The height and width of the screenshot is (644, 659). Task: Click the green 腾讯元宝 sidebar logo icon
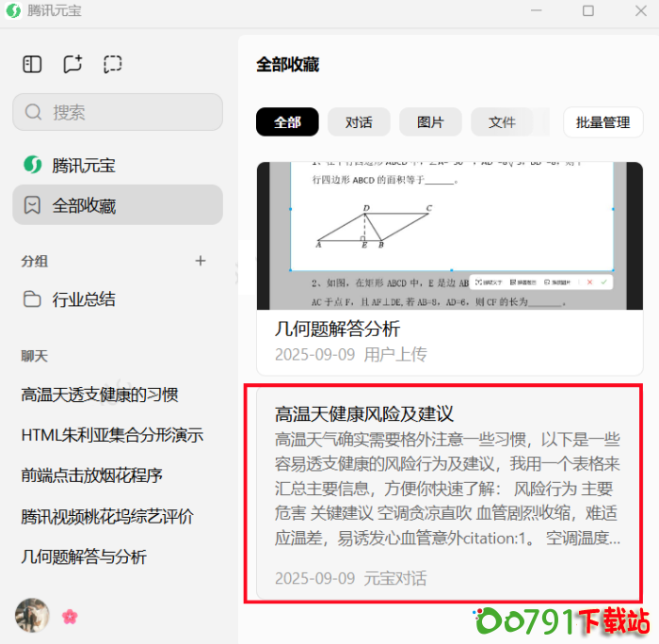[32, 165]
